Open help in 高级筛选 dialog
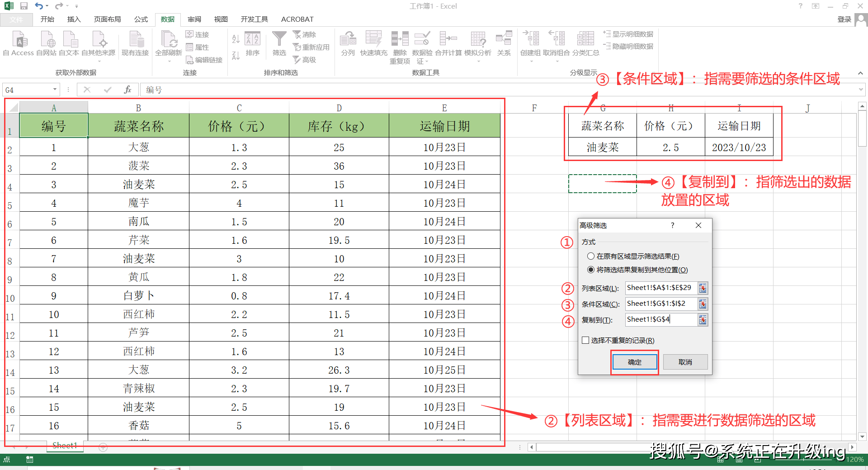868x470 pixels. [673, 225]
